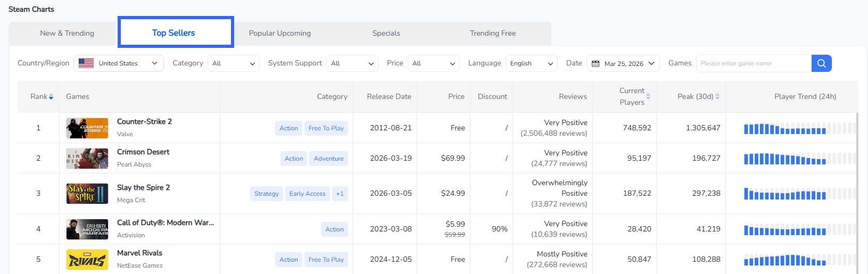Open the Slay the Spire 2 thumbnail
868x274 pixels.
(87, 194)
